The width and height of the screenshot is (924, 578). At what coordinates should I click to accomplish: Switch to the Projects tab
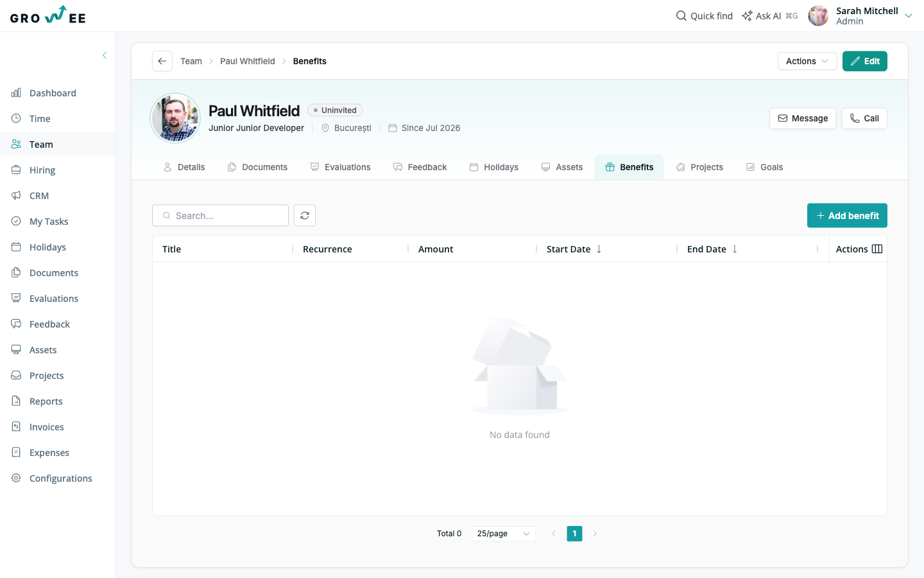tap(699, 167)
